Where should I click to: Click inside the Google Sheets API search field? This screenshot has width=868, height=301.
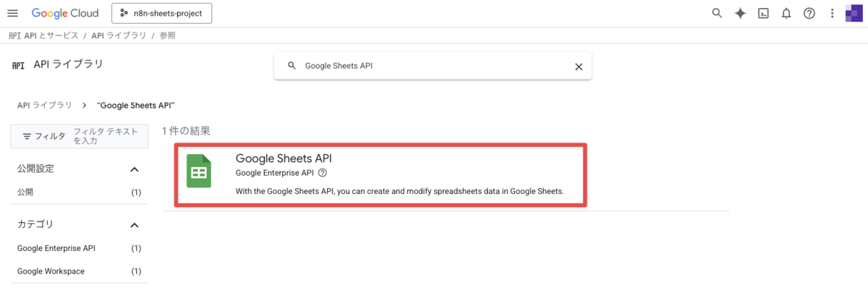tap(433, 66)
